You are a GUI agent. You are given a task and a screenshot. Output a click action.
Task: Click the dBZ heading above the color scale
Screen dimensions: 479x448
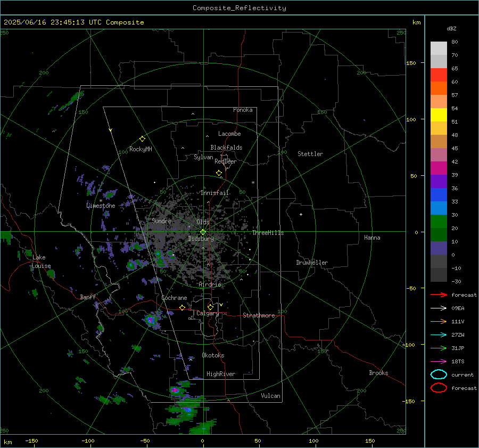[x=451, y=28]
